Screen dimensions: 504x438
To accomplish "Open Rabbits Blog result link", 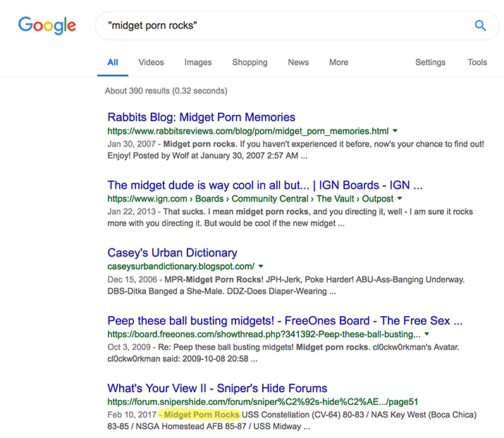I will 201,117.
